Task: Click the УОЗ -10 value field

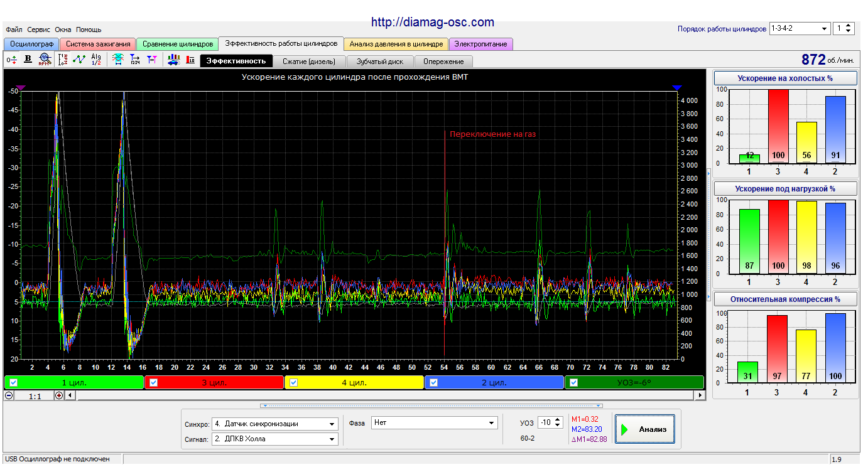Action: point(546,423)
